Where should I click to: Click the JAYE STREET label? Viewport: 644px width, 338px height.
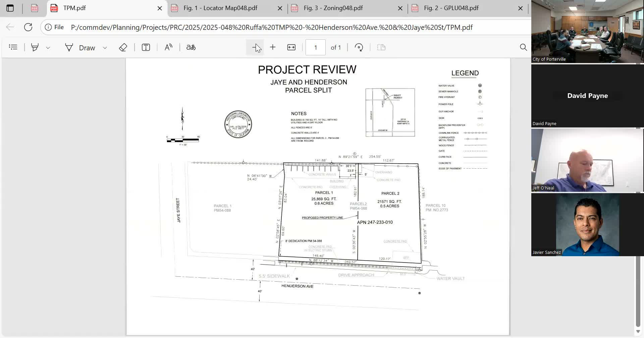[178, 210]
